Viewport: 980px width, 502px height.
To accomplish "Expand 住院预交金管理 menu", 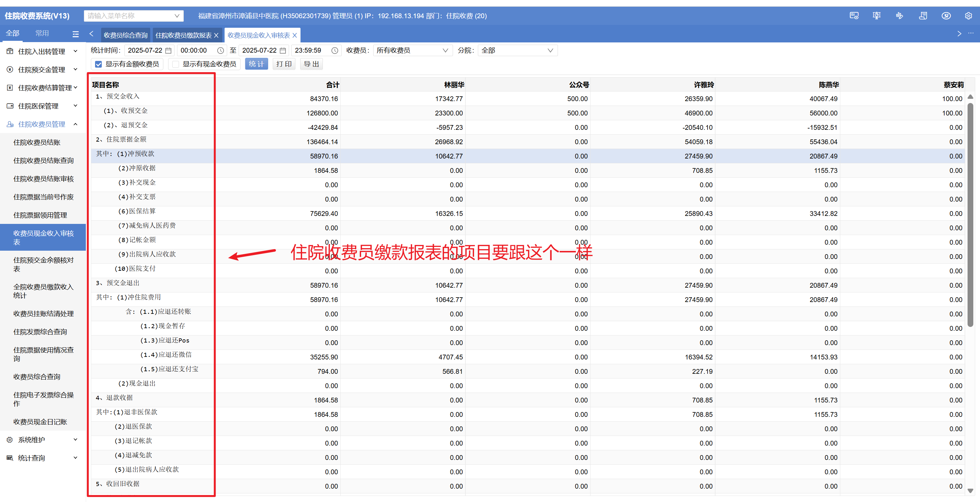I will pos(42,70).
